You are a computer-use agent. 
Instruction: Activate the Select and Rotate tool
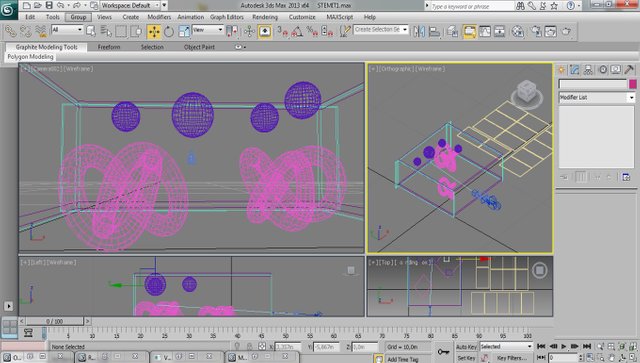point(169,31)
